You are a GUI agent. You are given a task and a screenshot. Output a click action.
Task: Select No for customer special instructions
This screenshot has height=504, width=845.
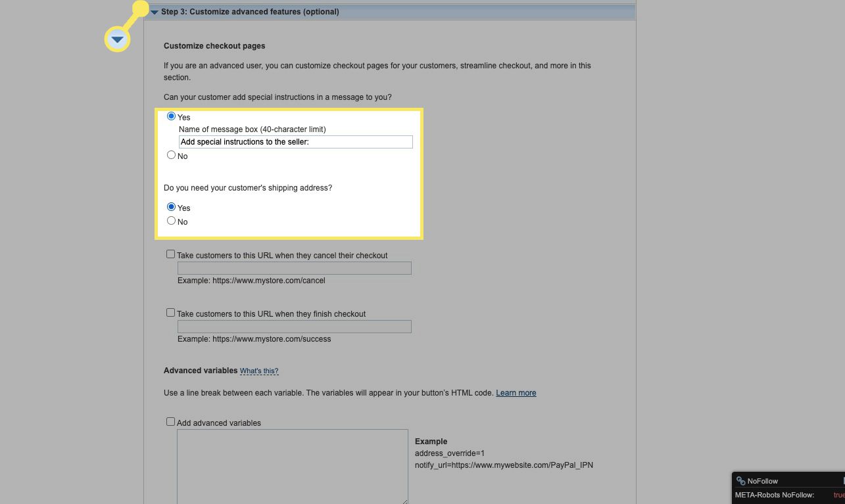[171, 155]
